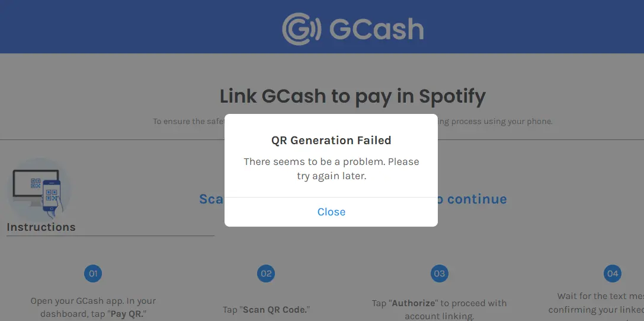Viewport: 644px width, 321px height.
Task: Click the step 02 number badge
Action: tap(266, 274)
